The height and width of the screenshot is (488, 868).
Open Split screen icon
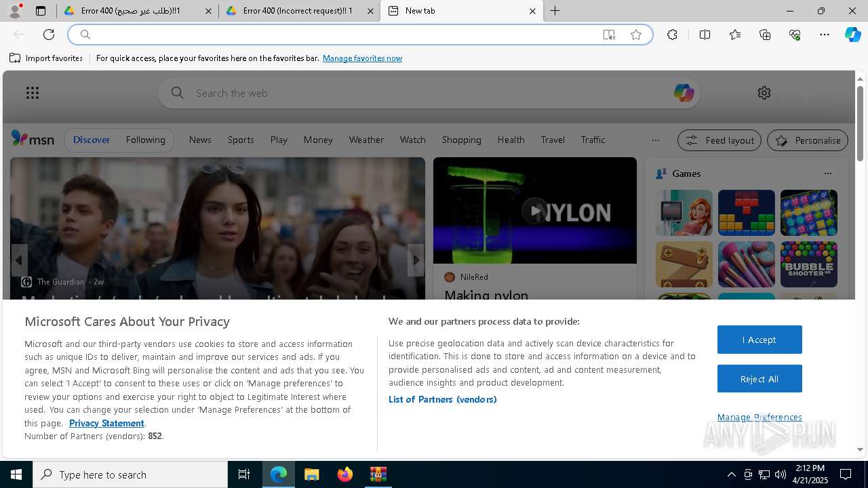(705, 35)
